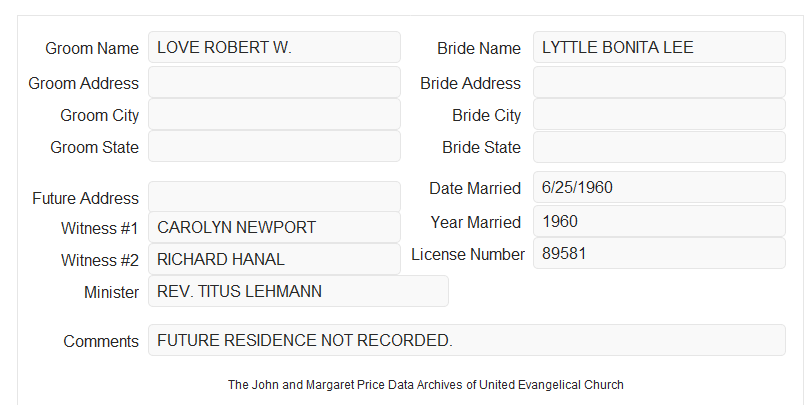Screen dimensions: 805x405
Task: Focus the Groom State field
Action: pyautogui.click(x=274, y=146)
